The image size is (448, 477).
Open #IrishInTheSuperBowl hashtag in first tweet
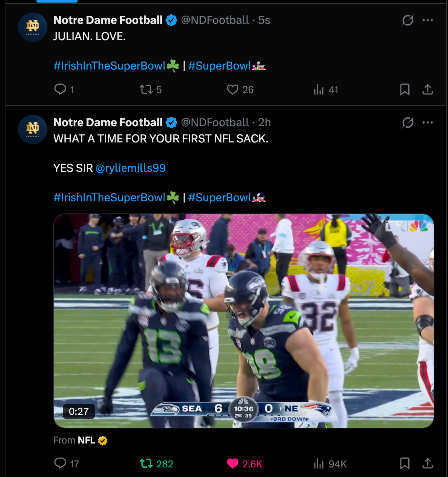pos(110,66)
